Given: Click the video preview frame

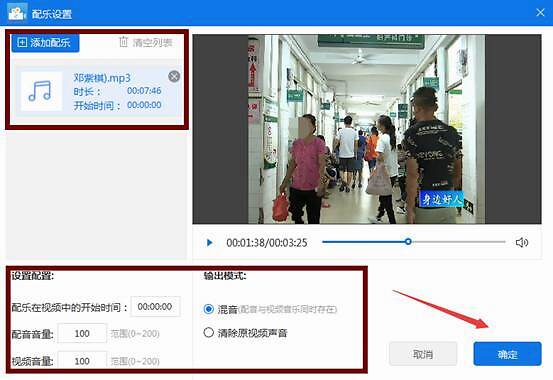Looking at the screenshot, I should tap(367, 129).
